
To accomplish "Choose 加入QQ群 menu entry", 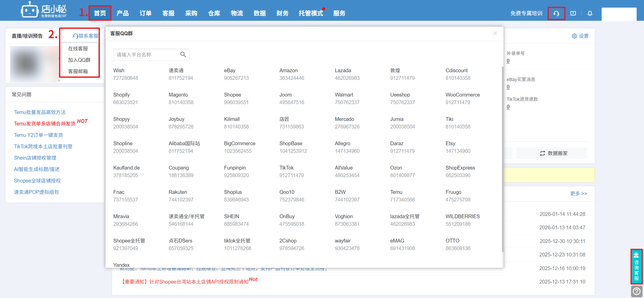I will pos(79,60).
